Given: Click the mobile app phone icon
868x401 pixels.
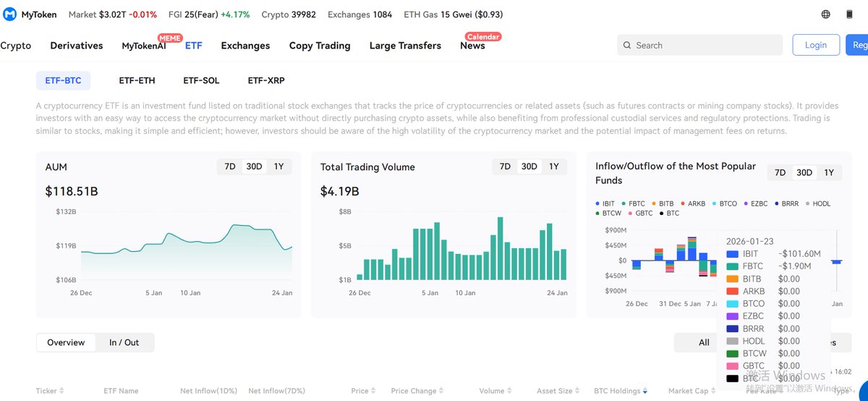Looking at the screenshot, I should click(849, 14).
